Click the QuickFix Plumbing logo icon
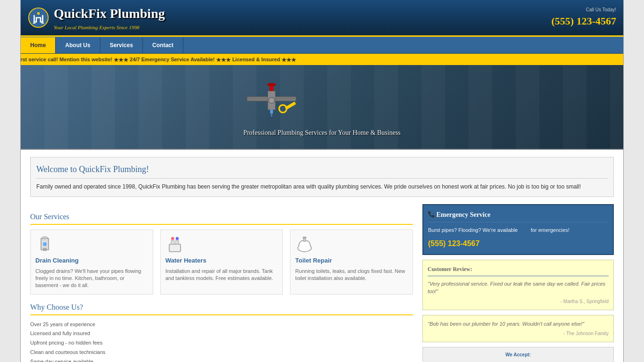The height and width of the screenshot is (362, 644). point(38,17)
